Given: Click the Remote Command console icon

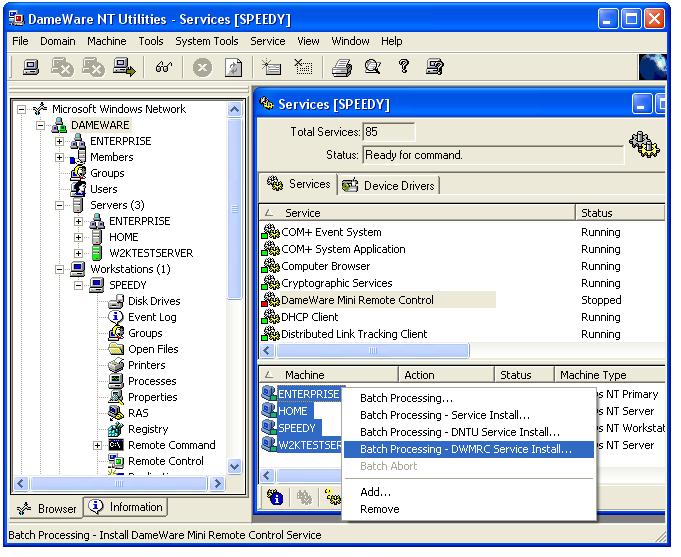Looking at the screenshot, I should coord(116,445).
